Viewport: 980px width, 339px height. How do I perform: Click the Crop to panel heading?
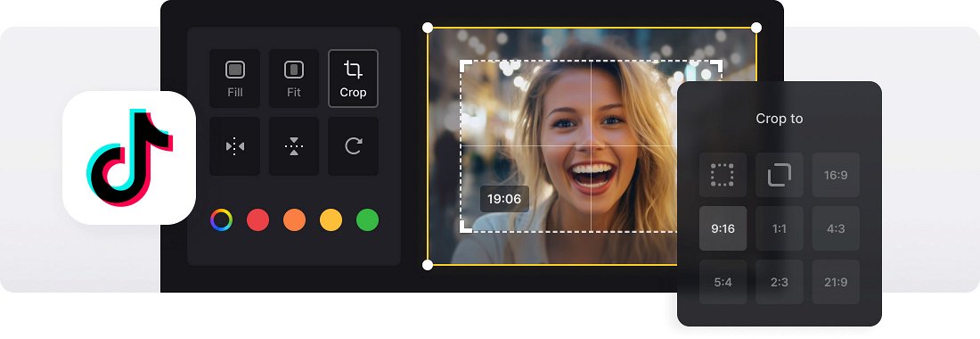780,119
